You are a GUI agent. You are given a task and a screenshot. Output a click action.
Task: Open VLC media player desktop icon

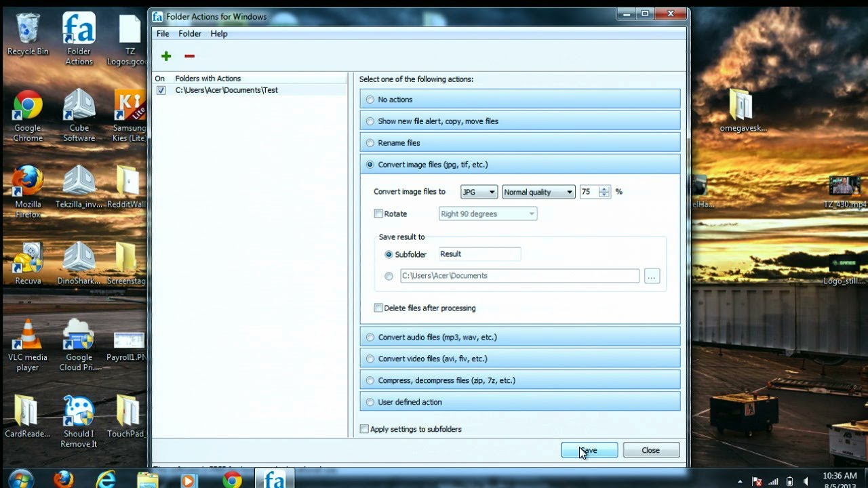tap(28, 345)
